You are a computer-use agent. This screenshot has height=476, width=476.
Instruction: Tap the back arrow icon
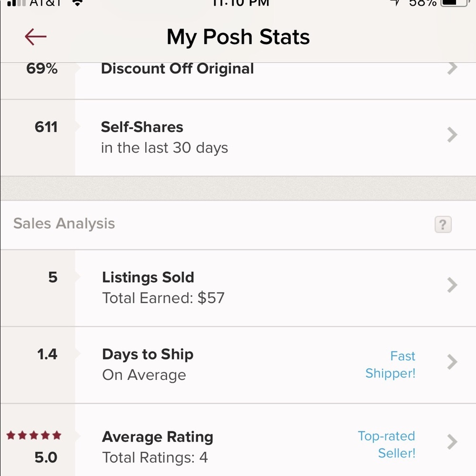36,37
